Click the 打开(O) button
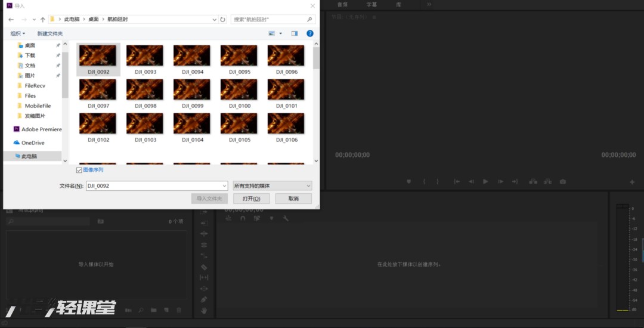The height and width of the screenshot is (328, 644). click(251, 199)
